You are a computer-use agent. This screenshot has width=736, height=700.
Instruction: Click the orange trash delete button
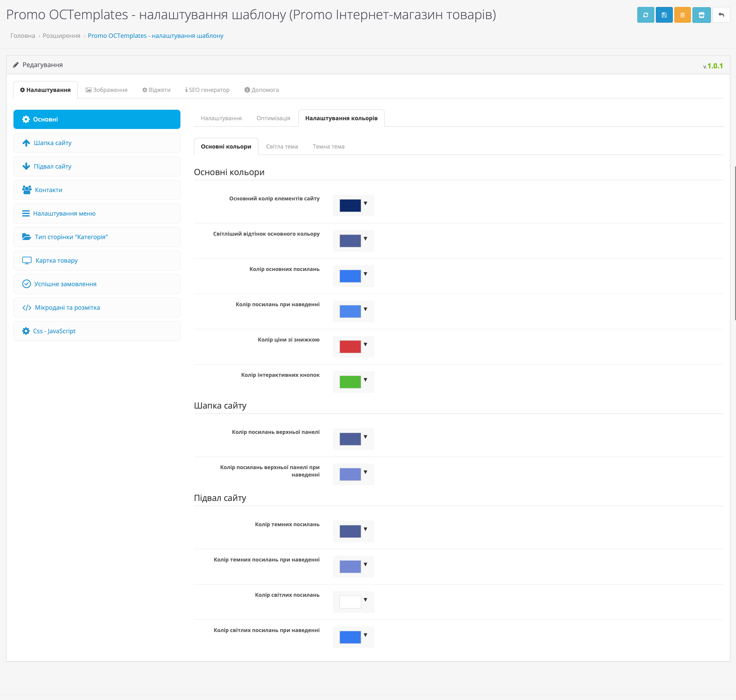(x=682, y=15)
